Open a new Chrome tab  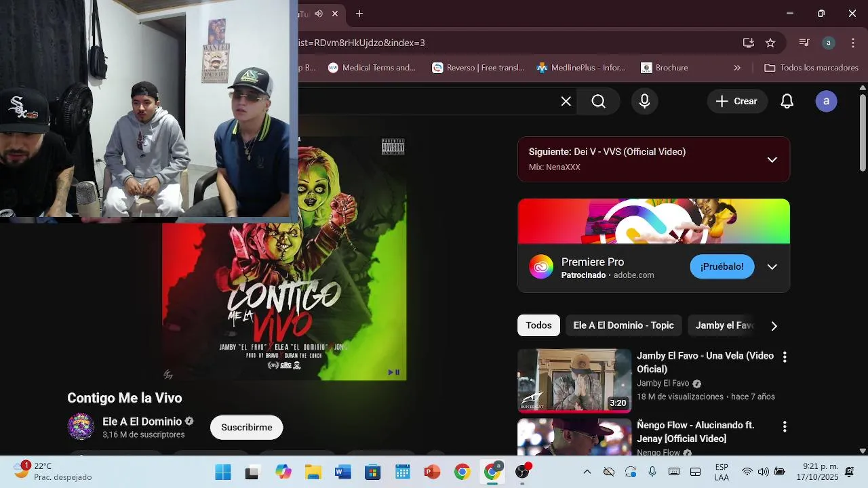pos(359,14)
